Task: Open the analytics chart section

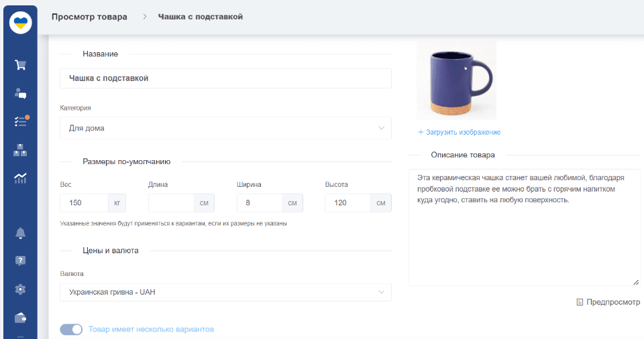Action: (20, 178)
